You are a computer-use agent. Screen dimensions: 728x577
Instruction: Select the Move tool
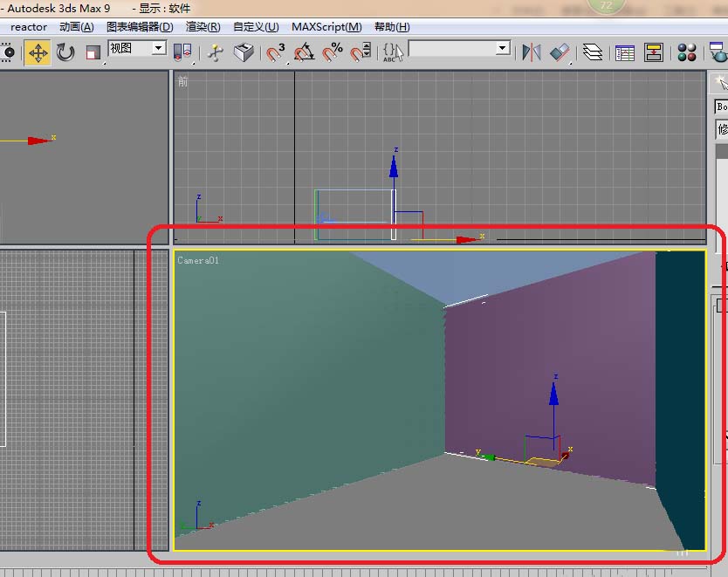point(38,53)
